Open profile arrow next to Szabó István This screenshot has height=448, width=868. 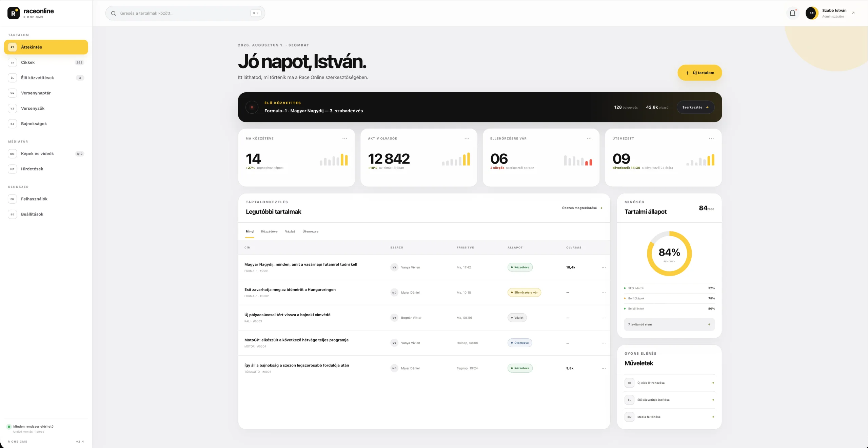click(x=853, y=13)
